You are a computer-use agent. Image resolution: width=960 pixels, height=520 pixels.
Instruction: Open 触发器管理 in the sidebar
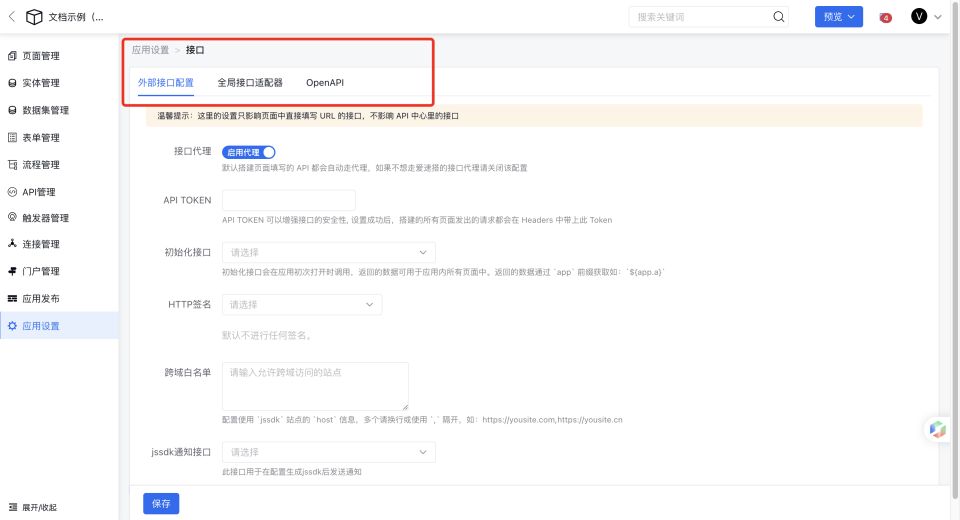(x=45, y=218)
